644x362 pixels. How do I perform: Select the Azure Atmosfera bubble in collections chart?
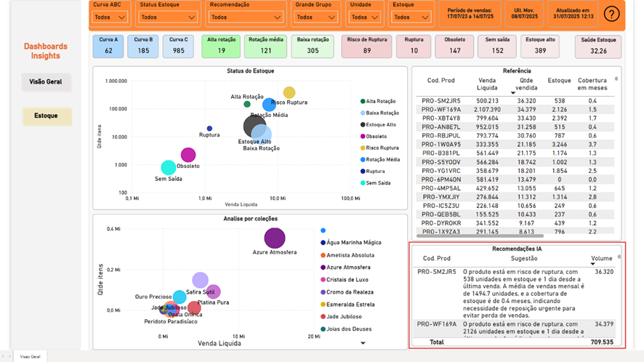274,238
